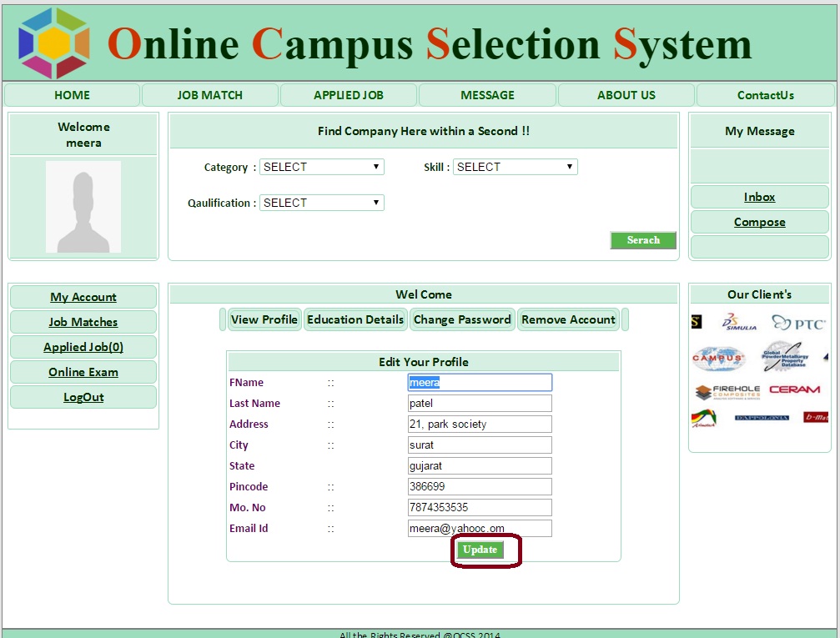Click the user profile avatar picture
The height and width of the screenshot is (638, 840).
[x=83, y=207]
